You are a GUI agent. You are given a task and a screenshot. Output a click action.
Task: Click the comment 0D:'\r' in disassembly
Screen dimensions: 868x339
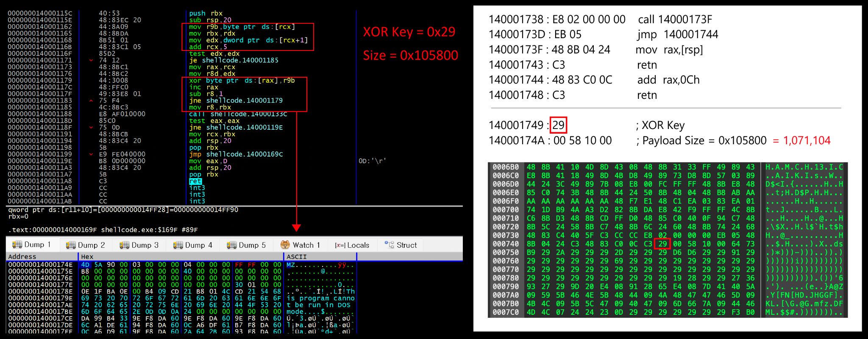point(373,161)
